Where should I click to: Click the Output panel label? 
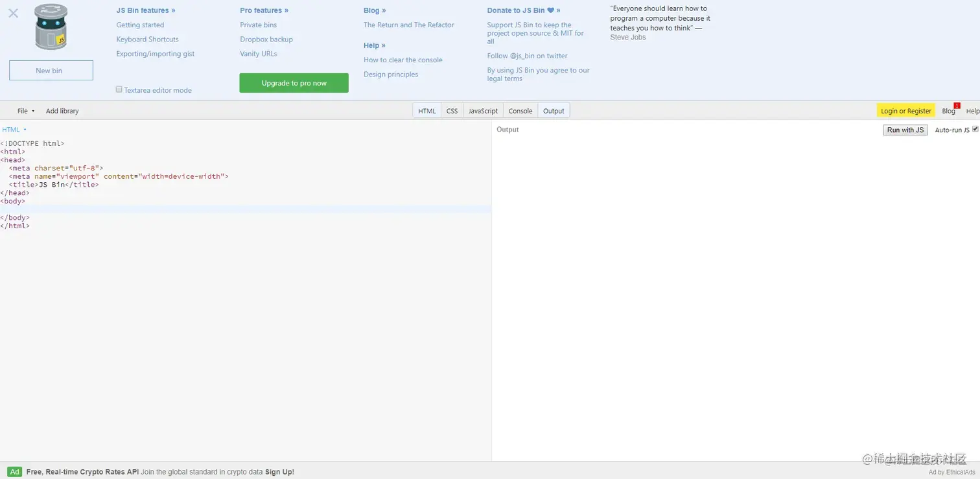[507, 130]
